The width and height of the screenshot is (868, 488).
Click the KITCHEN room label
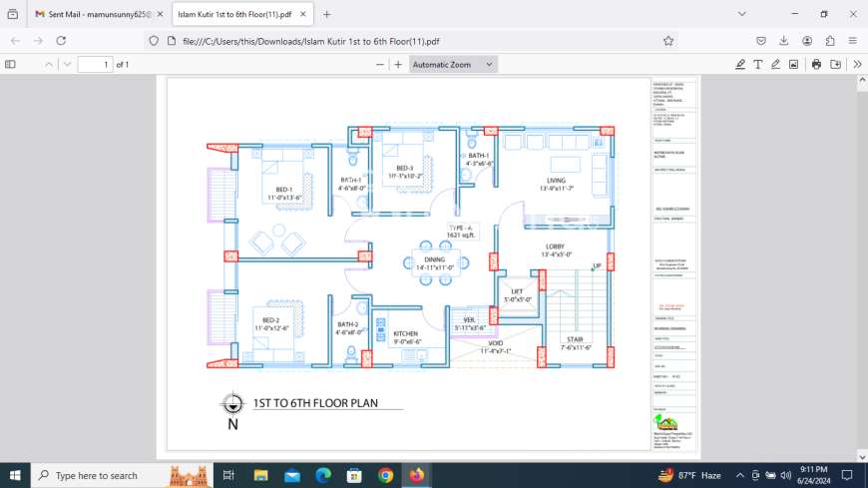click(x=406, y=334)
